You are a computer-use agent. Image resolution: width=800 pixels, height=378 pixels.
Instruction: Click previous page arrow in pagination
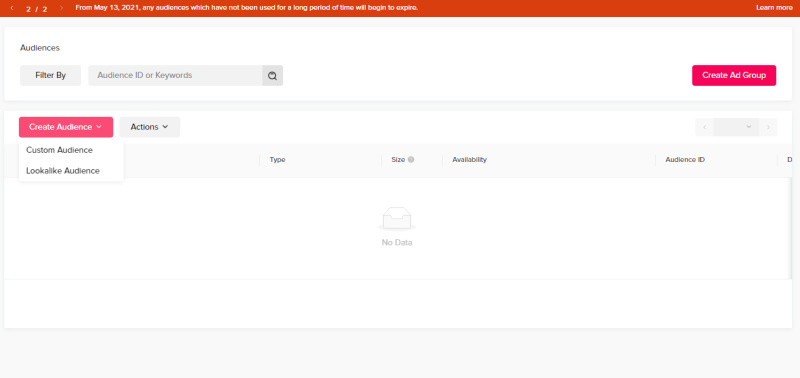(x=705, y=127)
